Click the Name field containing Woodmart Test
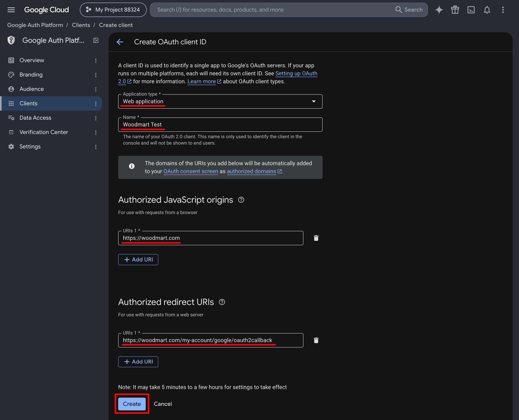Viewport: 519px width, 420px height. point(220,125)
